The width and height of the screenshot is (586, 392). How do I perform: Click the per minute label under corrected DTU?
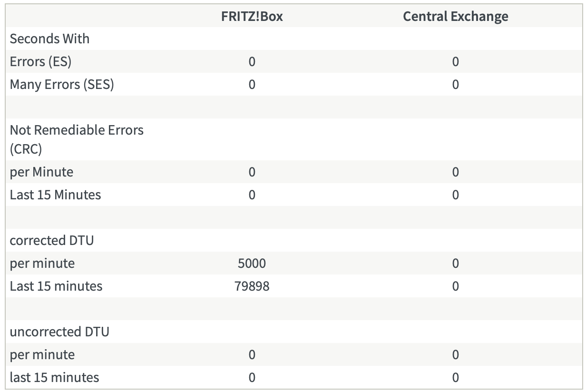tap(42, 264)
